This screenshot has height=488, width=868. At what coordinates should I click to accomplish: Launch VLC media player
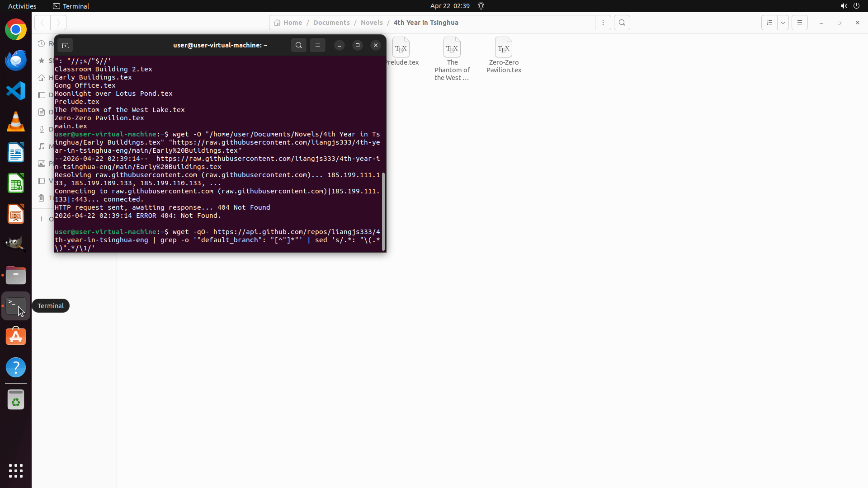click(x=16, y=122)
